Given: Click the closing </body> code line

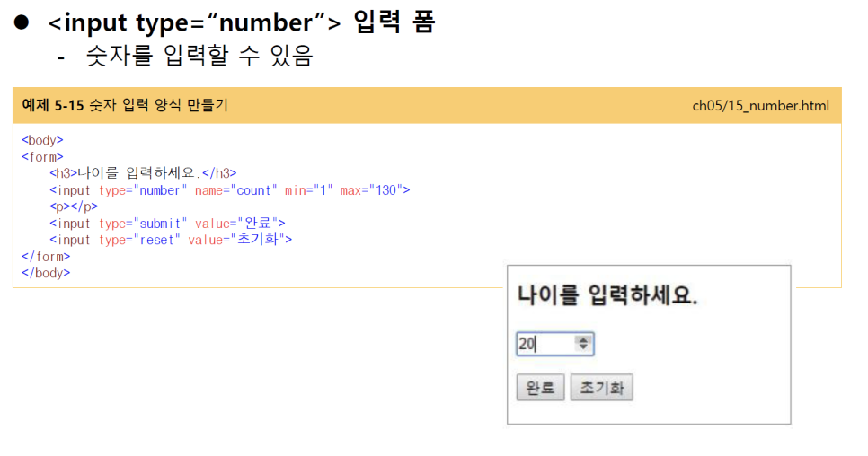Looking at the screenshot, I should click(x=46, y=273).
